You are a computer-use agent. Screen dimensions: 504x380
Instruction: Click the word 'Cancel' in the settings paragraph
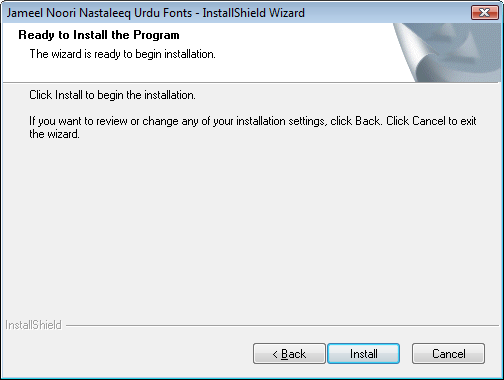tap(429, 121)
